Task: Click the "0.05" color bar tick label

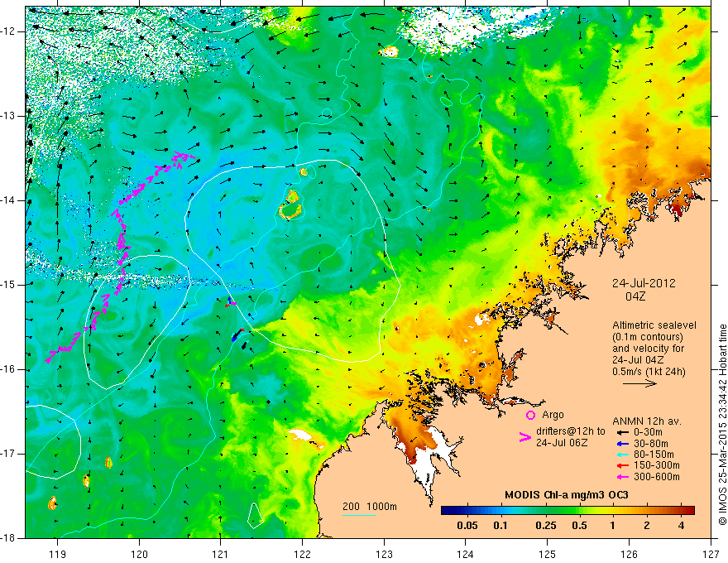Action: [x=467, y=526]
